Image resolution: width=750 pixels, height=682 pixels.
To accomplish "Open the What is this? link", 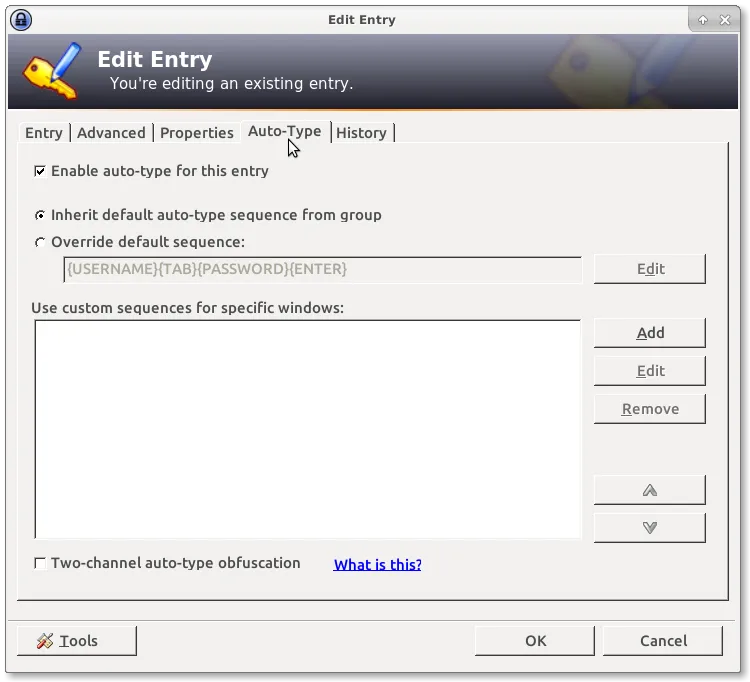I will coord(377,564).
